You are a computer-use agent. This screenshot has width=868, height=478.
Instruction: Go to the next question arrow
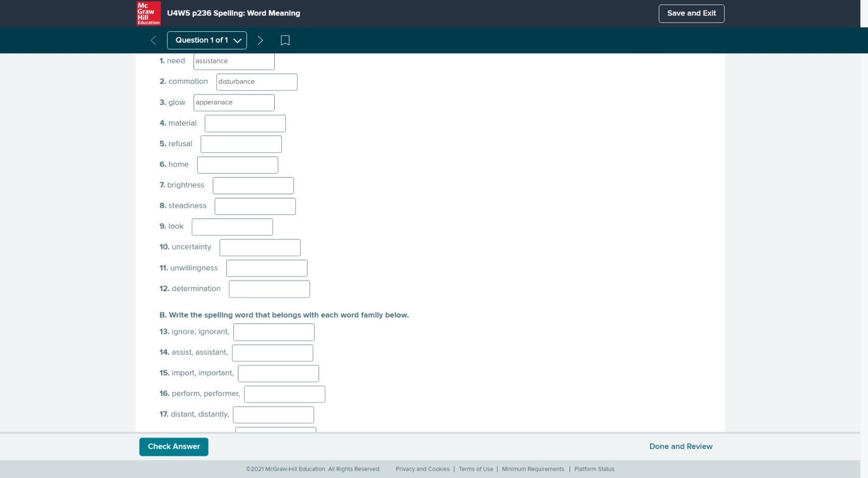tap(260, 40)
